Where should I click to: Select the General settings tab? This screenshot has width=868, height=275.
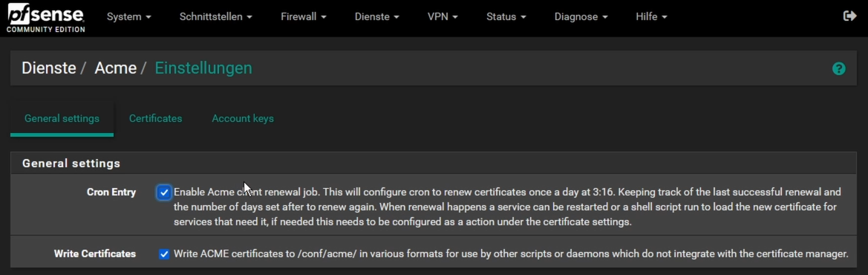(x=62, y=119)
